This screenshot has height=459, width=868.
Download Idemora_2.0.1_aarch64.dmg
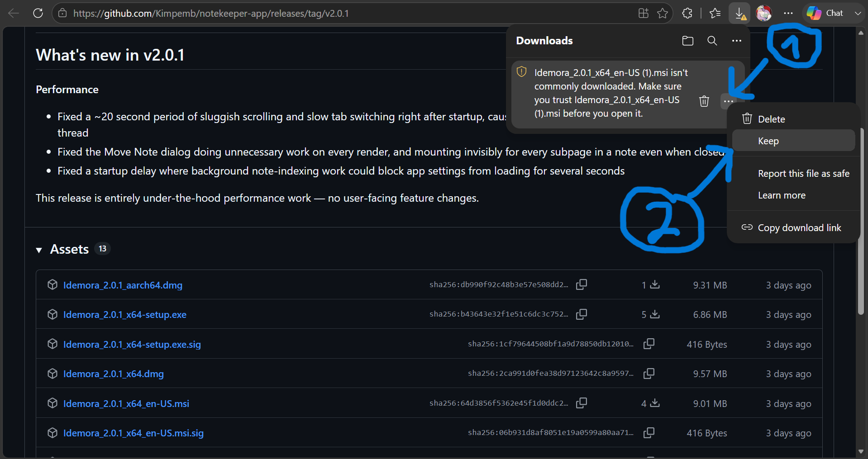(123, 285)
